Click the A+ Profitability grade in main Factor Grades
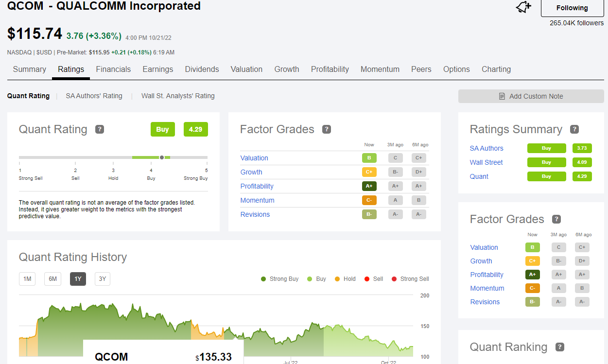Viewport: 608px width, 364px height. click(x=369, y=186)
